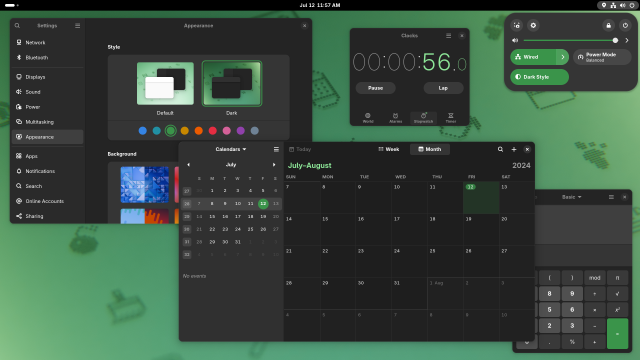Viewport: 640px width, 360px height.
Task: Choose the red accent color
Action: point(213,131)
